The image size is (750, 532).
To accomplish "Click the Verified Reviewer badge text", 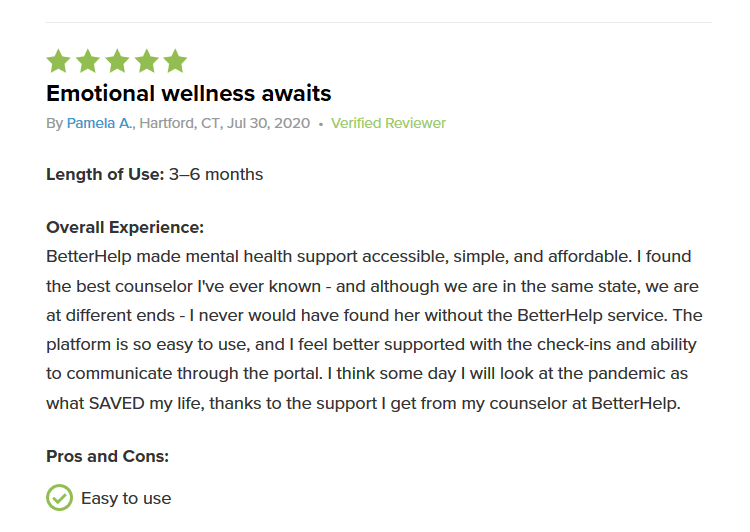I will pos(388,124).
